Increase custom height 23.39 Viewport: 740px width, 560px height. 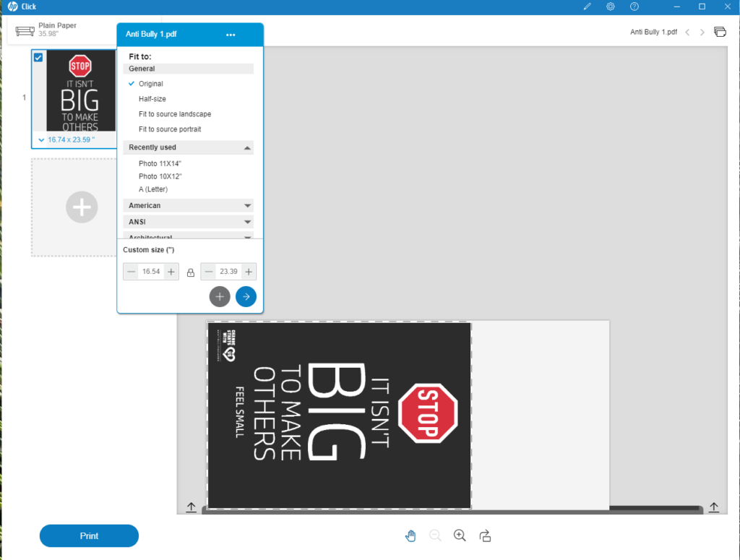[x=249, y=272]
